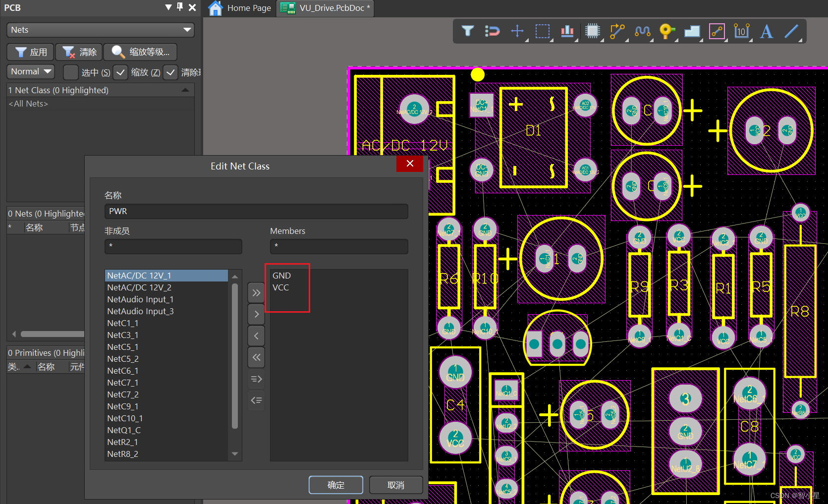Click the non-members filter input field
This screenshot has height=504, width=828.
(x=173, y=246)
